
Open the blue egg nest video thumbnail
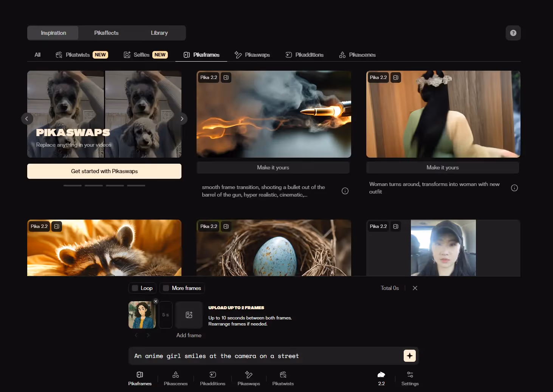tap(274, 248)
